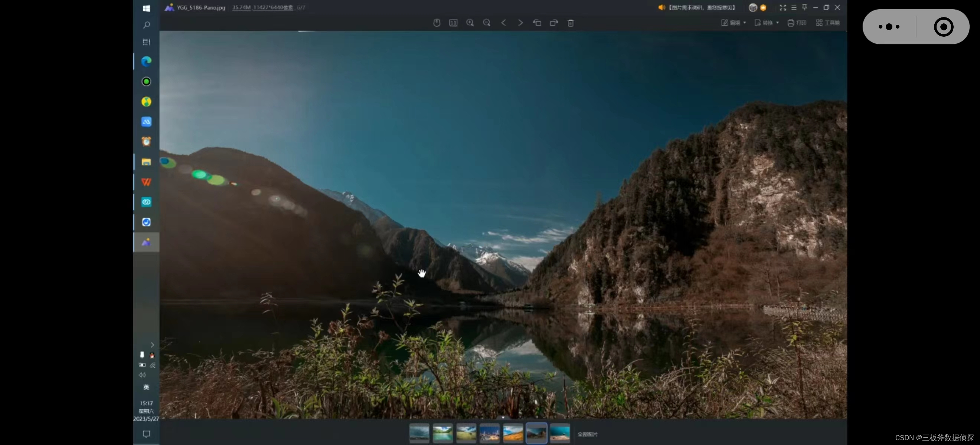Open the hamburger main menu
The width and height of the screenshot is (980, 445).
(794, 7)
